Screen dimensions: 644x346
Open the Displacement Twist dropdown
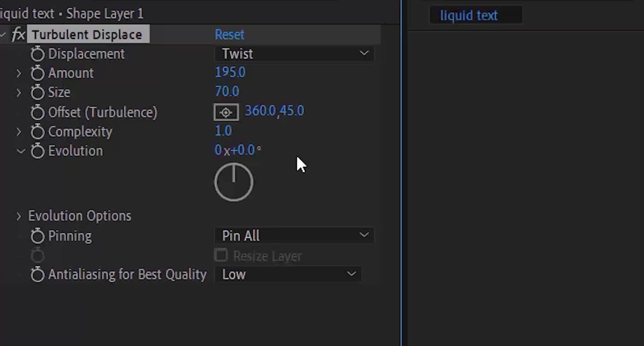pos(294,54)
